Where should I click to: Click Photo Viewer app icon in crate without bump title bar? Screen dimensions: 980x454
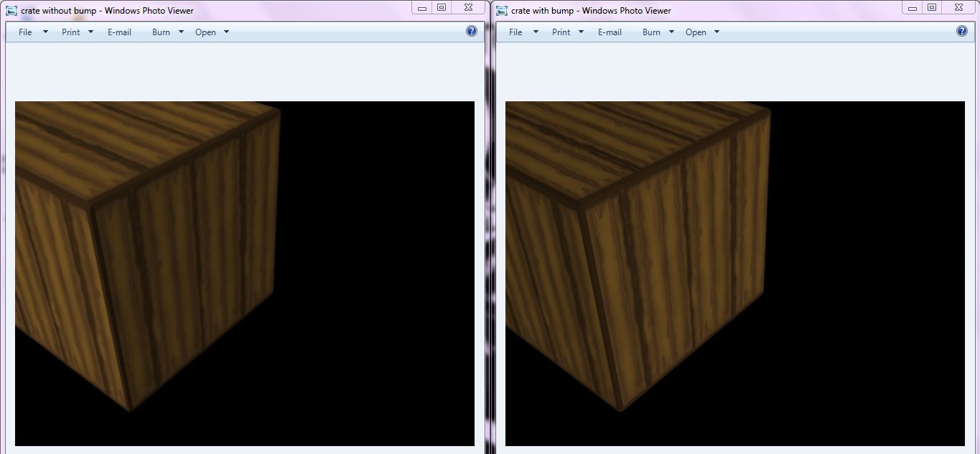point(11,10)
